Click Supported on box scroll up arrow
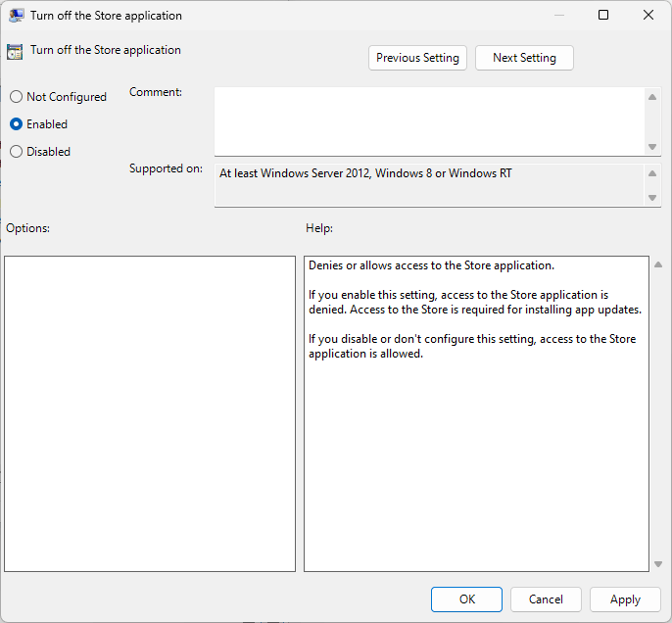The width and height of the screenshot is (672, 623). [652, 173]
